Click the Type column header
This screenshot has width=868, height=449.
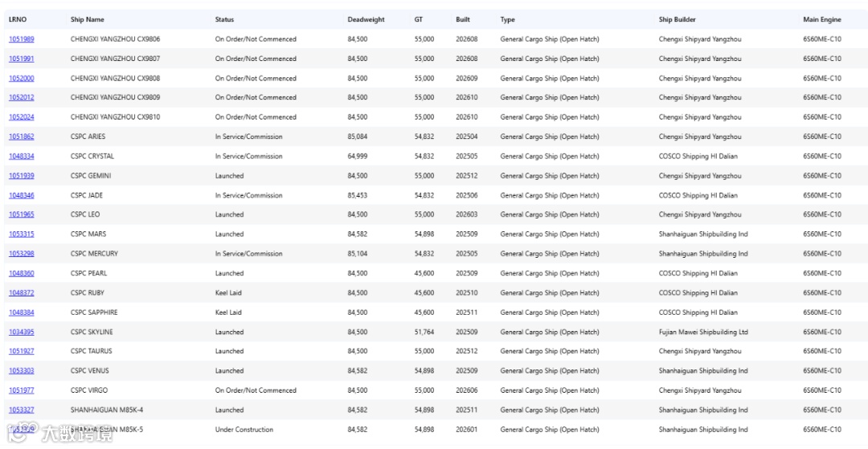[x=508, y=19]
